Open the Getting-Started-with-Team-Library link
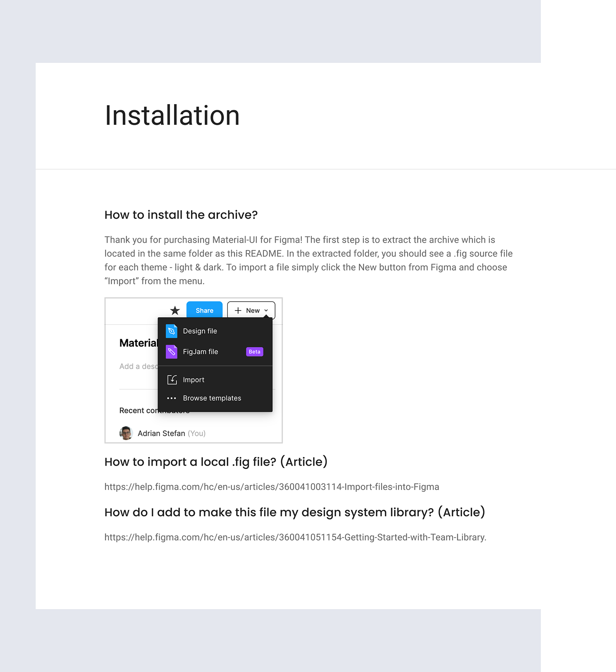Viewport: 616px width, 672px height. [295, 537]
